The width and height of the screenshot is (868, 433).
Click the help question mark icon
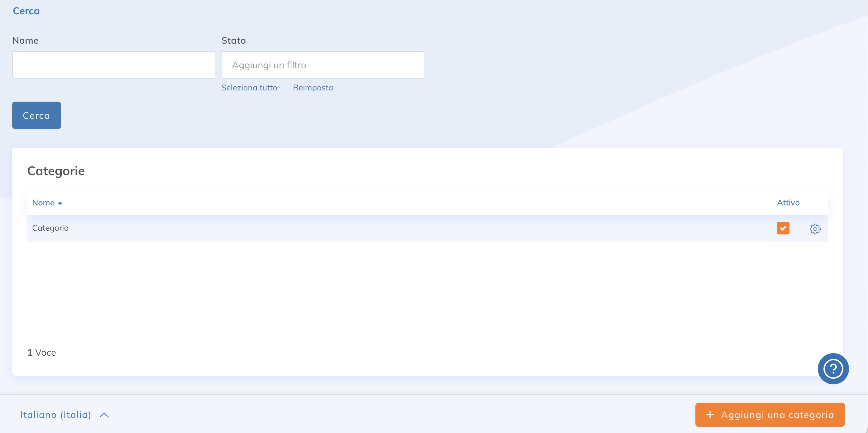[833, 368]
